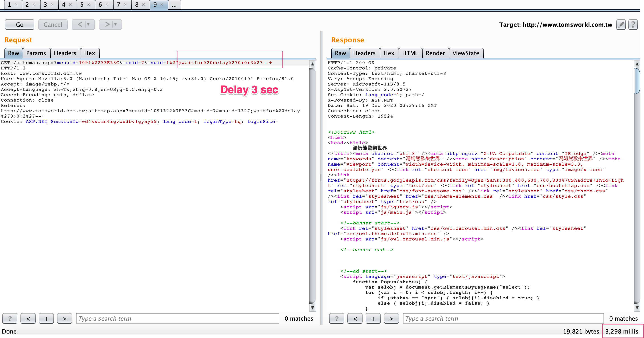Image resolution: width=644 pixels, height=338 pixels.
Task: Click the Host: www.tomsworld.com.tw header line
Action: pos(41,73)
